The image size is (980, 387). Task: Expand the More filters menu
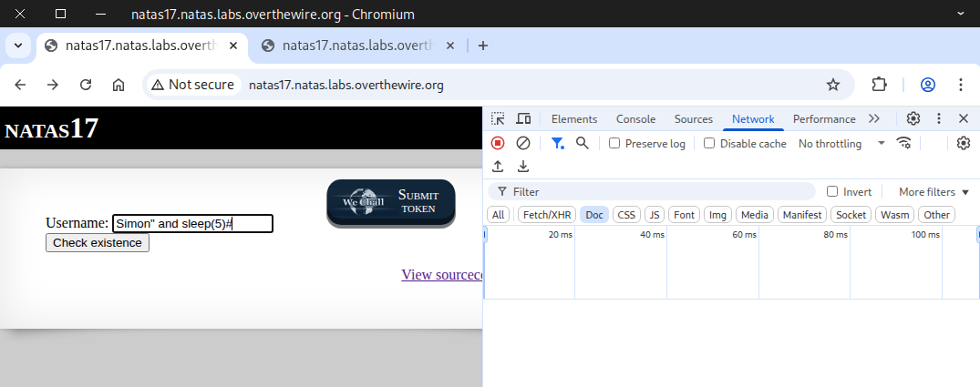934,192
